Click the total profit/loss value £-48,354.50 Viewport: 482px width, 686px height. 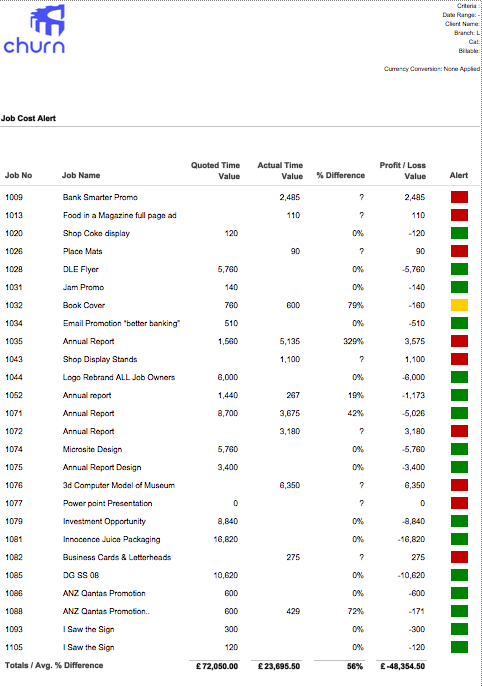click(x=402, y=666)
